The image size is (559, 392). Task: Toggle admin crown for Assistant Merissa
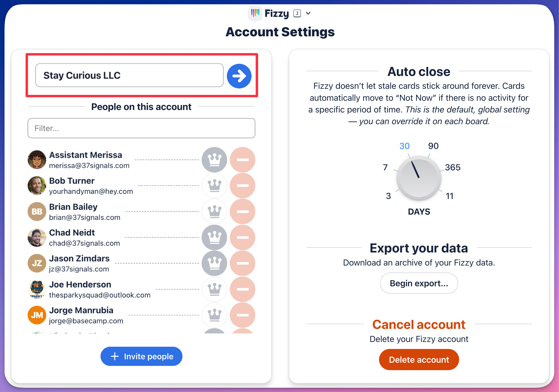(214, 160)
